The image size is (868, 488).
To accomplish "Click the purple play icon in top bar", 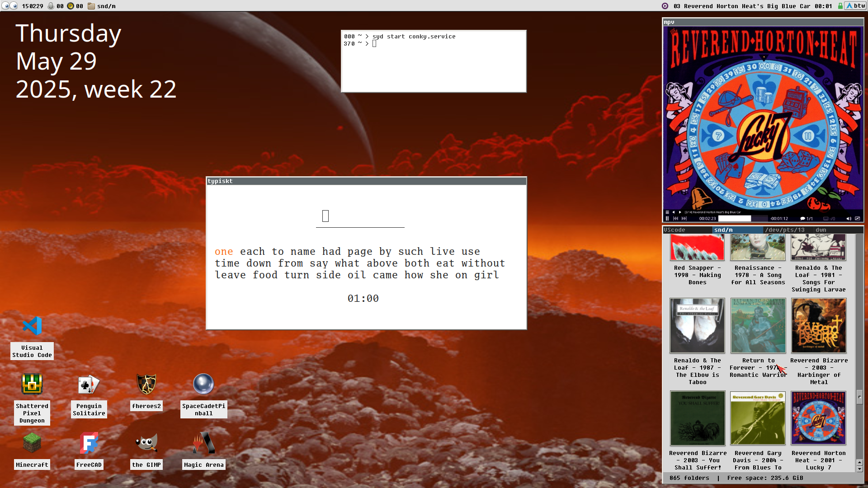I will 665,6.
